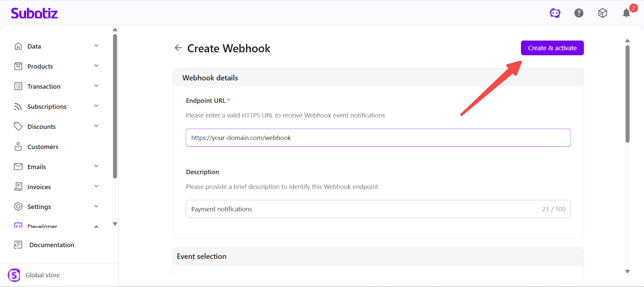Click the help question mark icon

point(579,13)
